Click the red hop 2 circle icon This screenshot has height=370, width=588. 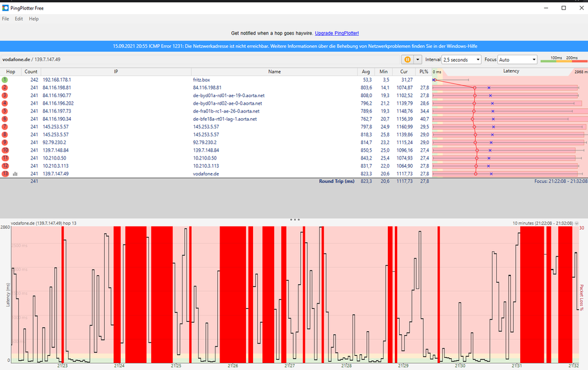coord(5,88)
